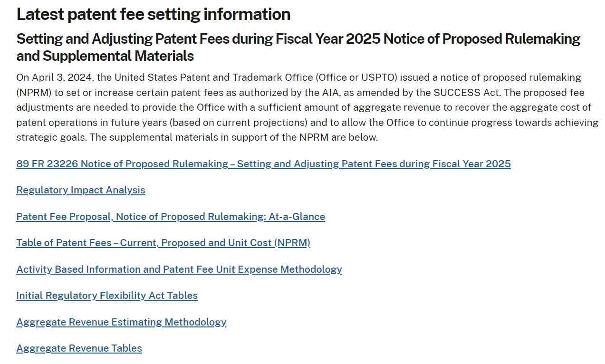Viewport: 605px width, 364px height.
Task: Open Initial Regulatory Flexibility Act Tables link
Action: pos(107,296)
